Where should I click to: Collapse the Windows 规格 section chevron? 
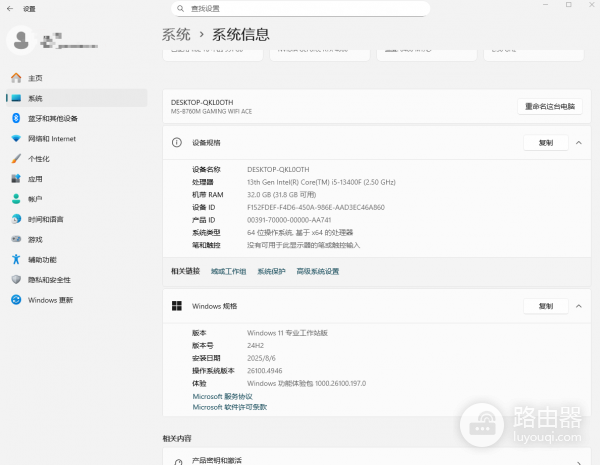tap(579, 306)
